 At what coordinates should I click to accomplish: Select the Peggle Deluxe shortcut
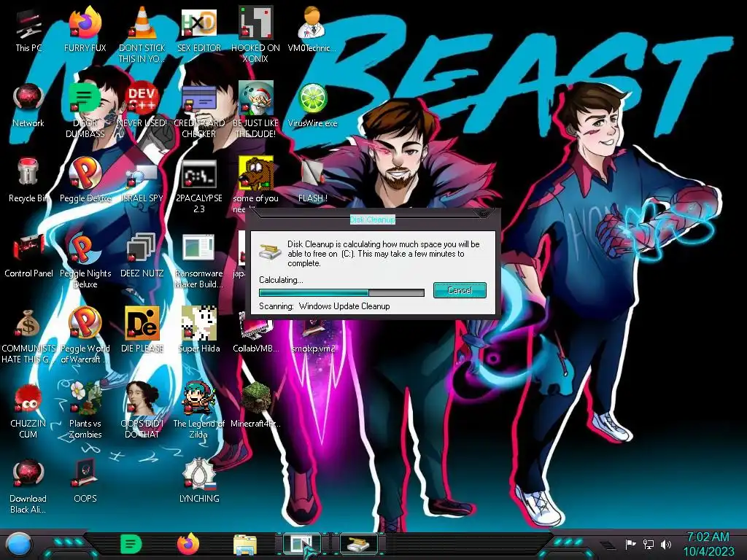pyautogui.click(x=85, y=174)
